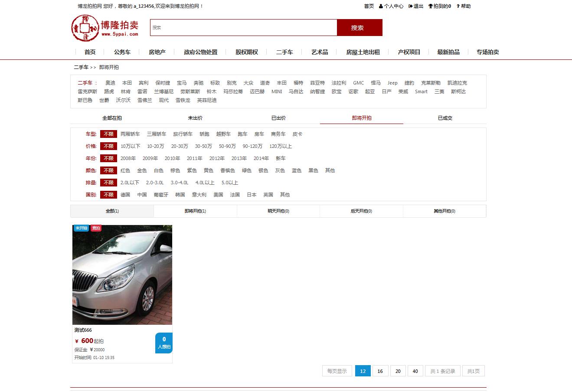Focus the 搜索 search input field
The image size is (572, 392).
[243, 28]
